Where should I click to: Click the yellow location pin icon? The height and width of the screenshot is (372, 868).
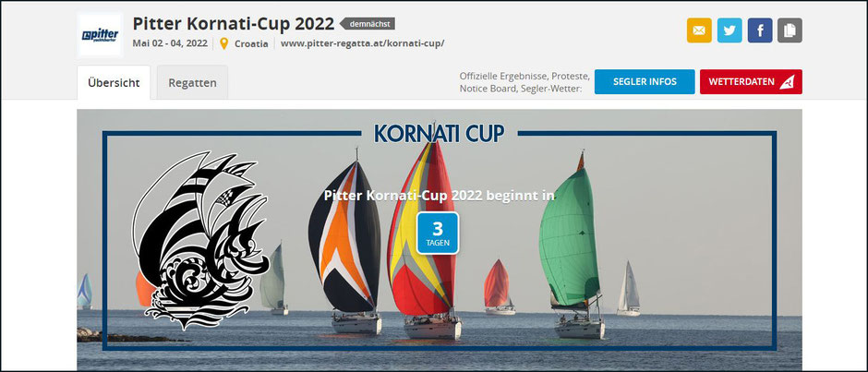223,43
